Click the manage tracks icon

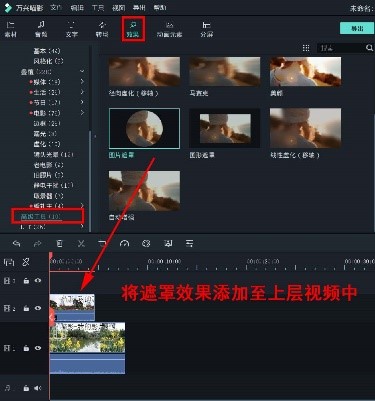(x=9, y=262)
